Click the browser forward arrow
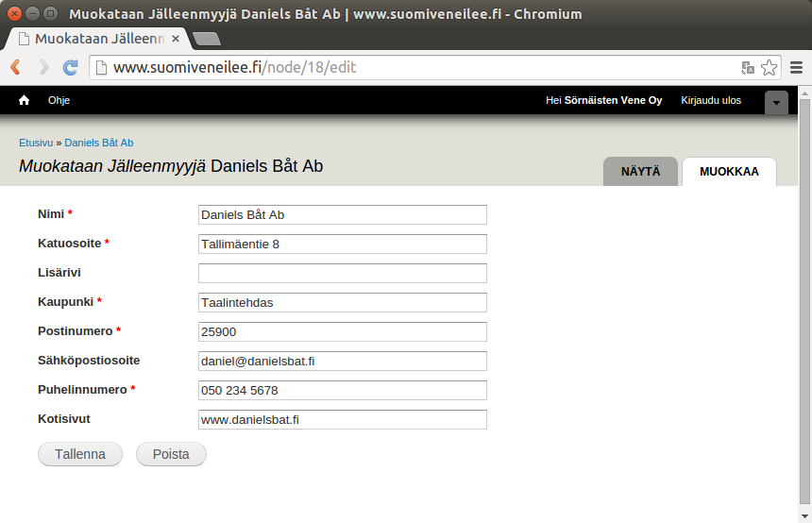This screenshot has width=812, height=523. pos(44,67)
